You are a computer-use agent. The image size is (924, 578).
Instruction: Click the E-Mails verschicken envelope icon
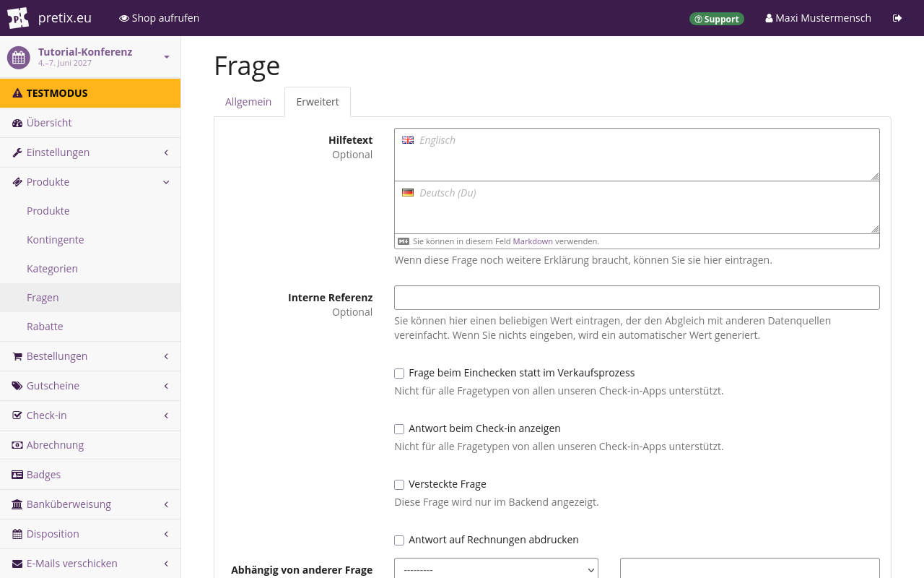[x=17, y=564]
